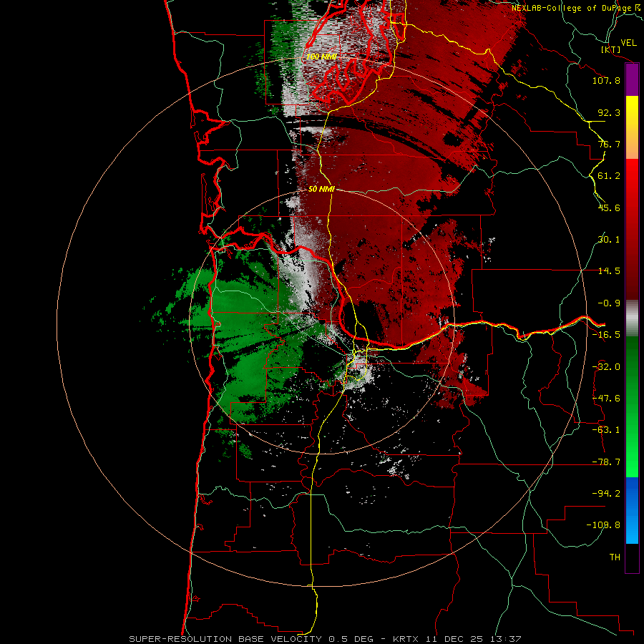Click the bright green color bar segment

(632, 406)
